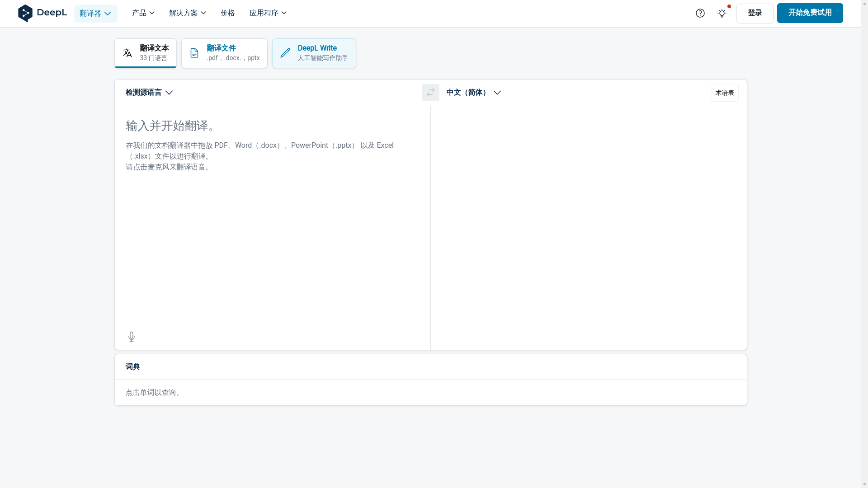Image resolution: width=868 pixels, height=488 pixels.
Task: Open the 中文（简体）target language dropdown
Action: (473, 93)
